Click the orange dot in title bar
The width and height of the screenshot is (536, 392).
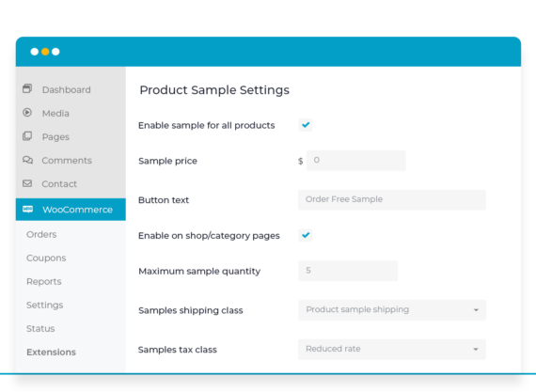pos(45,52)
